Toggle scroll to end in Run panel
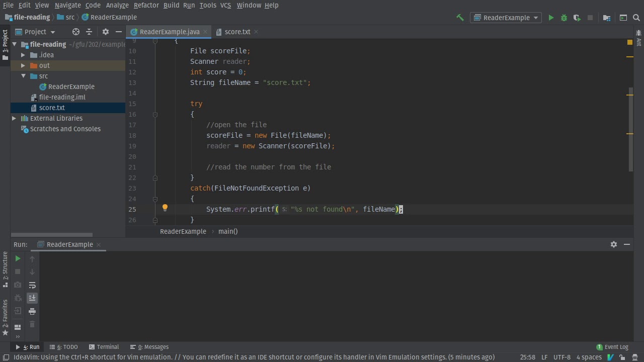The width and height of the screenshot is (644, 362). pos(32,298)
